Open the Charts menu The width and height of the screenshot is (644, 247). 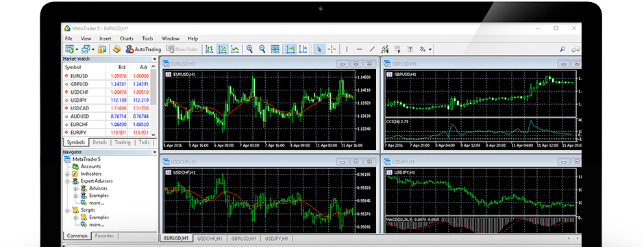click(x=127, y=38)
